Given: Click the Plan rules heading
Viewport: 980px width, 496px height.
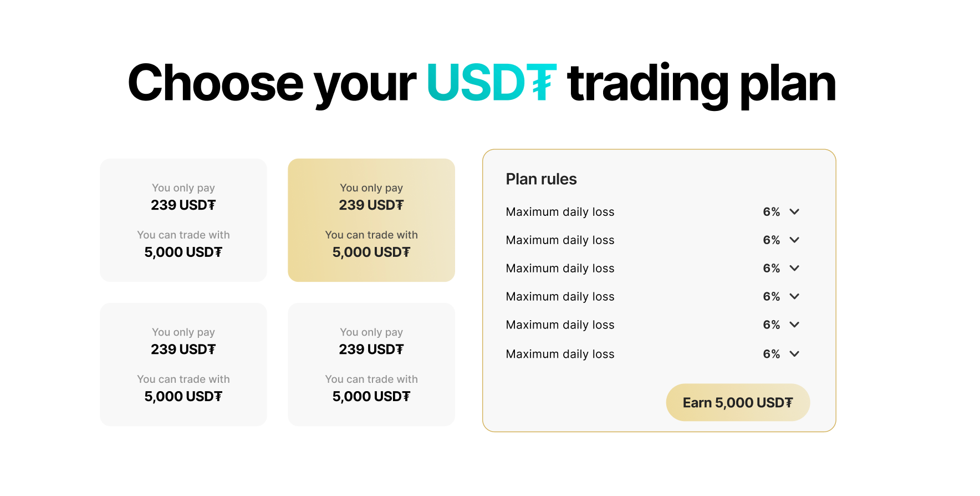Looking at the screenshot, I should [x=541, y=179].
